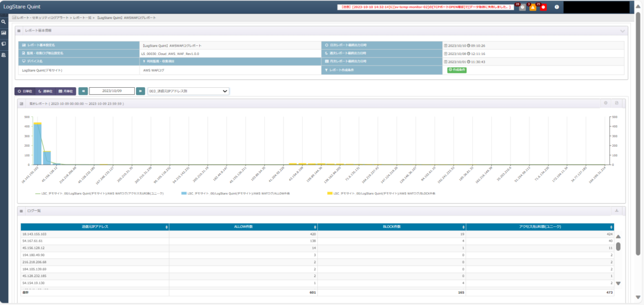Collapse レポート基本情報 panel with chevron
The height and width of the screenshot is (305, 644).
pos(623,31)
